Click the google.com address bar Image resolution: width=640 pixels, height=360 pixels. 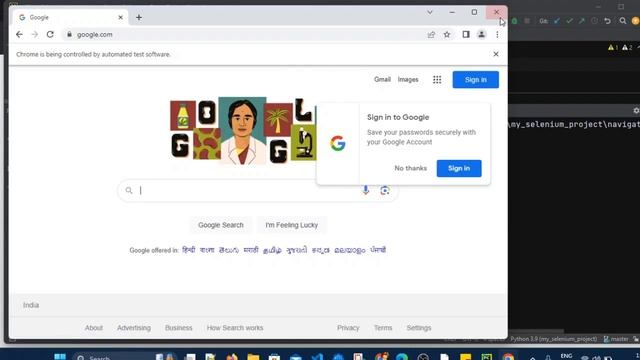(x=245, y=35)
